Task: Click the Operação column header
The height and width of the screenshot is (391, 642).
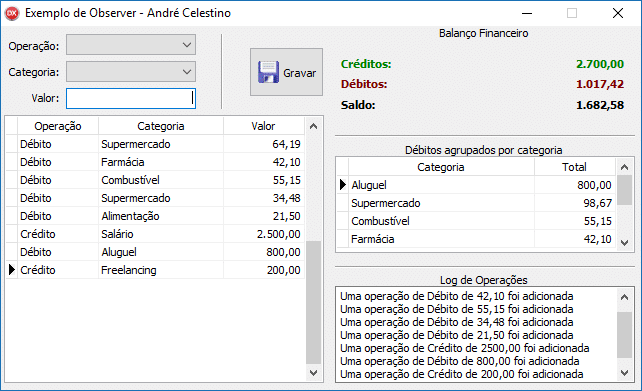Action: click(58, 126)
